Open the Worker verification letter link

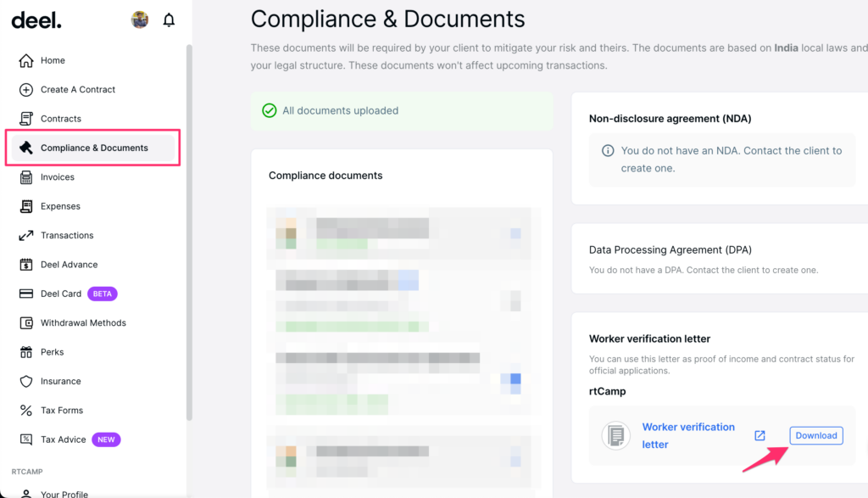click(688, 436)
